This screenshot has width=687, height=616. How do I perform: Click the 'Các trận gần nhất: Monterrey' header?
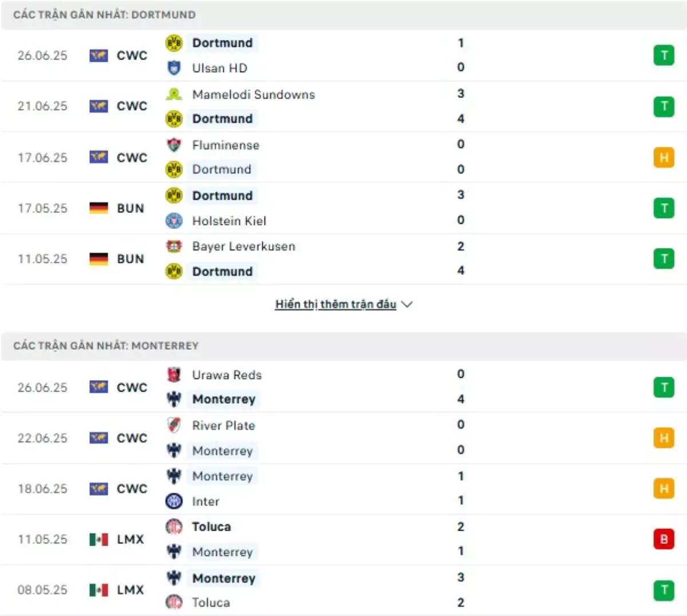click(x=106, y=346)
